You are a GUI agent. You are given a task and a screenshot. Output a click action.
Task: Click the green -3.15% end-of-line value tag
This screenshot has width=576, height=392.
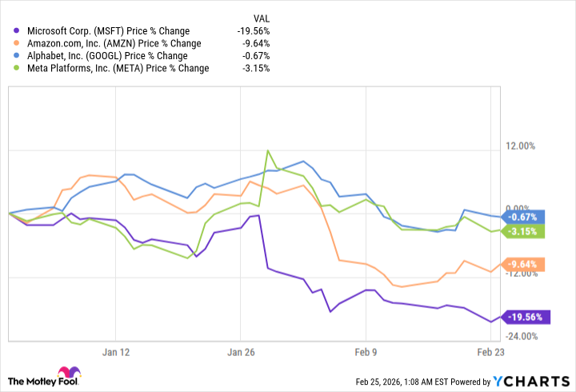(524, 230)
